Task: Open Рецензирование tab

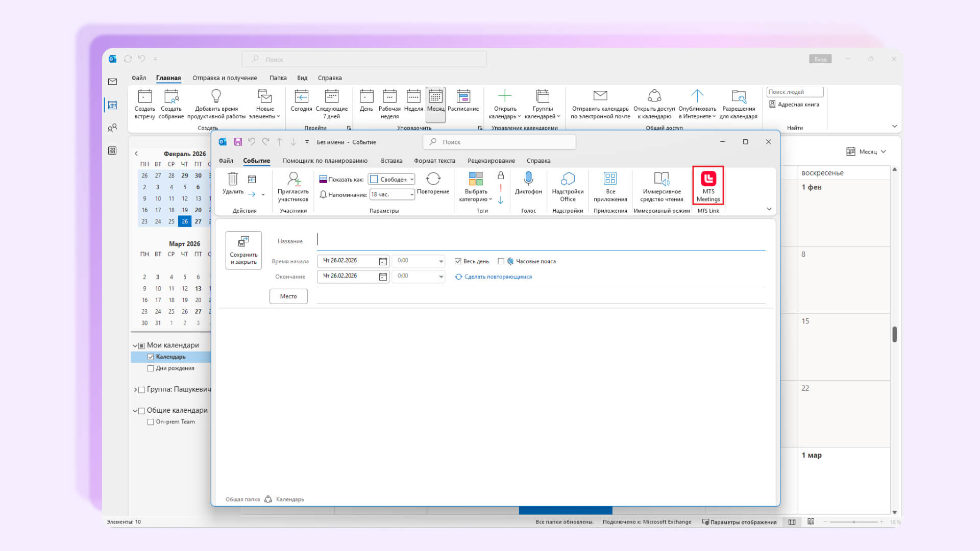Action: tap(491, 161)
